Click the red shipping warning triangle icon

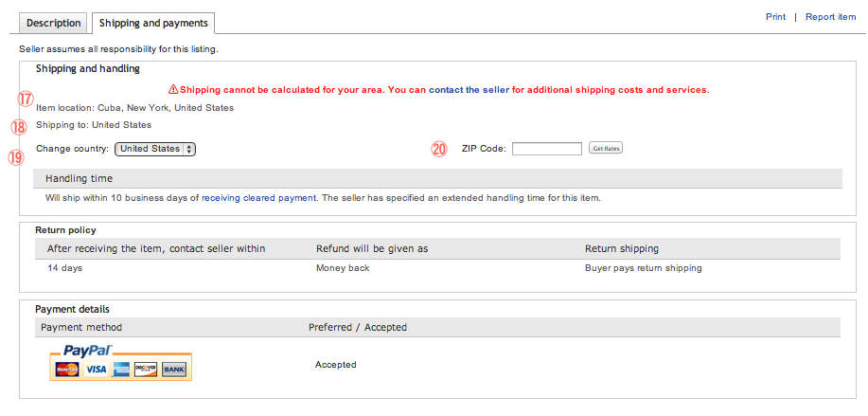click(173, 89)
